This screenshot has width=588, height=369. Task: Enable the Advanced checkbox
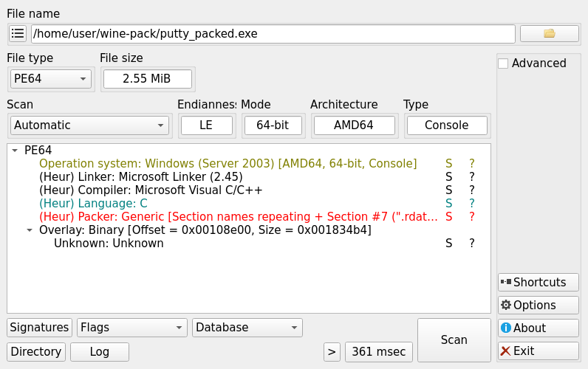[503, 63]
